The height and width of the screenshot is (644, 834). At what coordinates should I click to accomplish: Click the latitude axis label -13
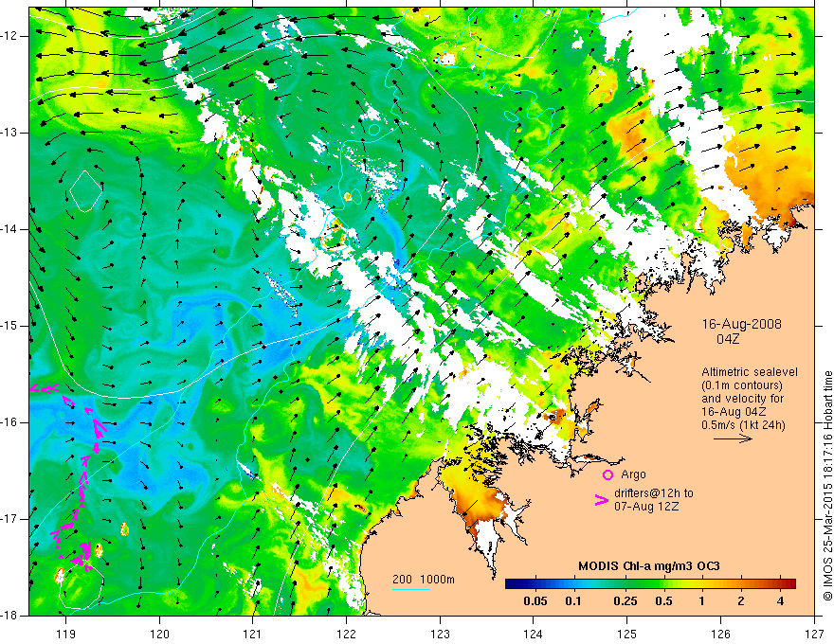10,133
